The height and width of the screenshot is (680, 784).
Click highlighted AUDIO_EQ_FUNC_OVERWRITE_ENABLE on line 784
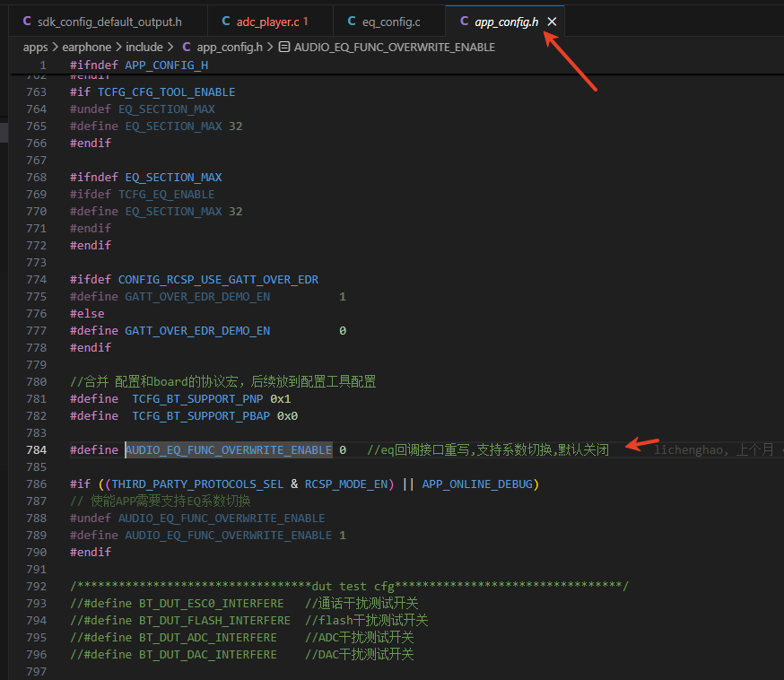point(229,450)
